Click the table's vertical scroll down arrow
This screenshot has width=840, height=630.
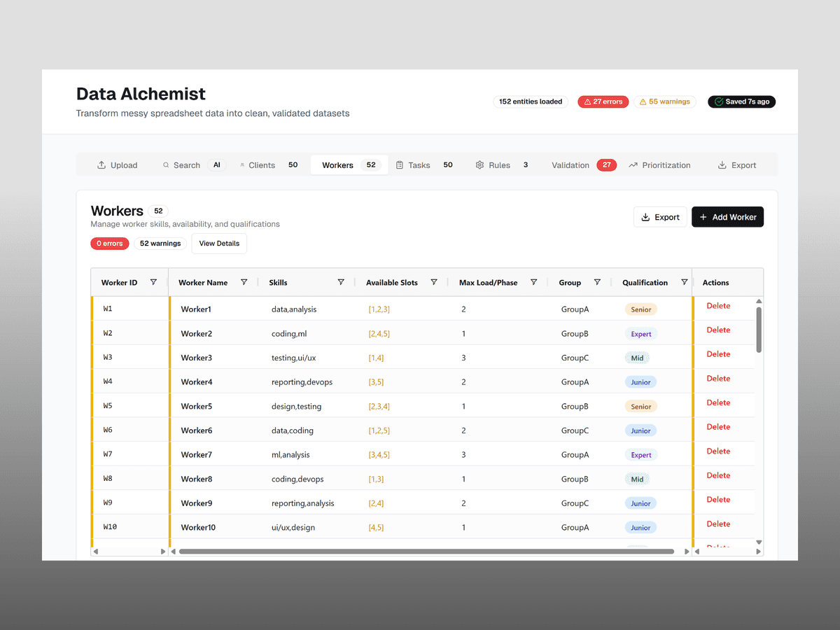point(759,542)
